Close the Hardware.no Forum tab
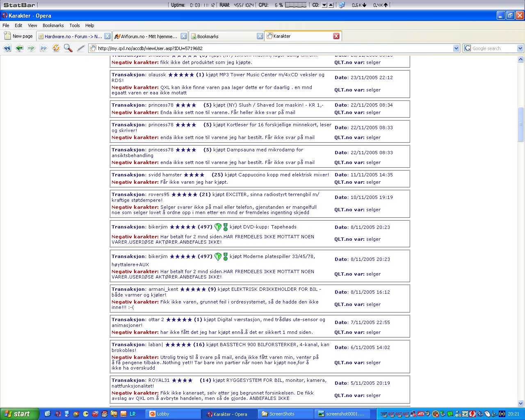 tap(107, 36)
